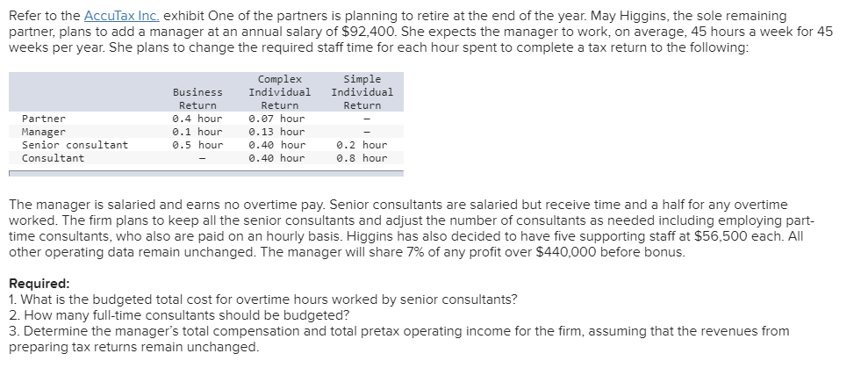The width and height of the screenshot is (868, 368).
Task: Select the 0.2 hour Senior consultant cell
Action: click(x=362, y=145)
